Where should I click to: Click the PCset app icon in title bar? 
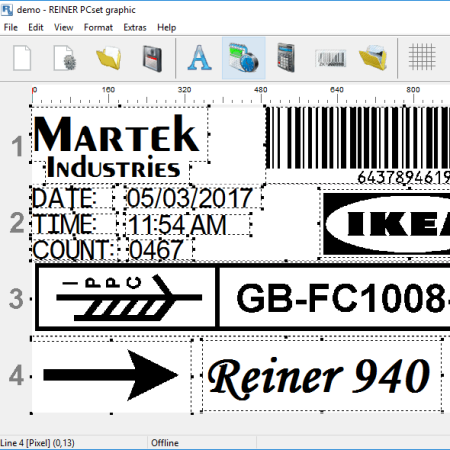pyautogui.click(x=7, y=10)
